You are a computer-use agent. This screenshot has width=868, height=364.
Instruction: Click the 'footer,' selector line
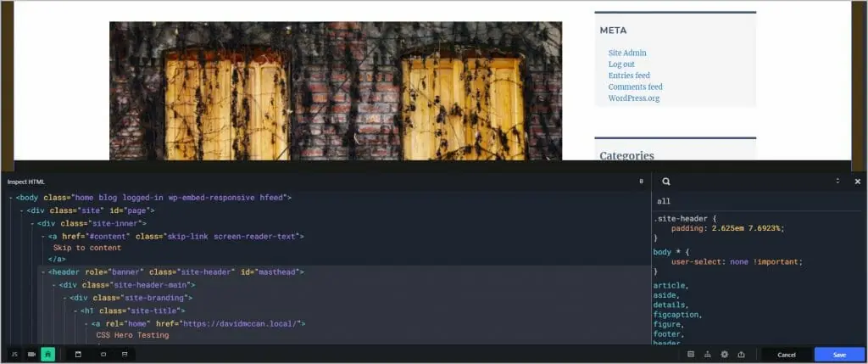pyautogui.click(x=669, y=334)
